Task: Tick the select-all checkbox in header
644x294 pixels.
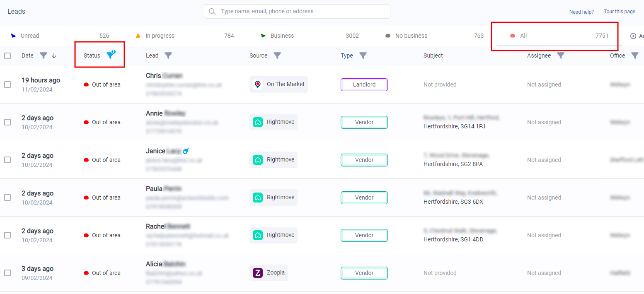Action: (7, 56)
